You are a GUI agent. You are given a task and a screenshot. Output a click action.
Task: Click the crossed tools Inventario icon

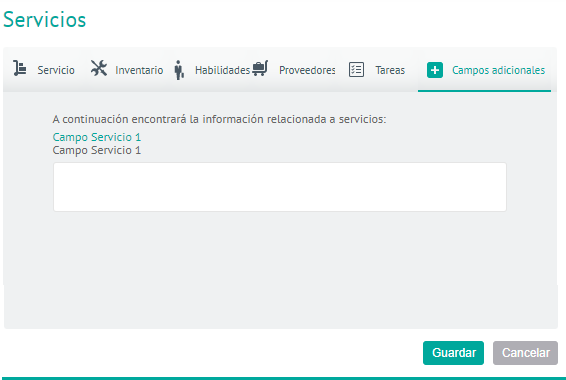tap(99, 68)
